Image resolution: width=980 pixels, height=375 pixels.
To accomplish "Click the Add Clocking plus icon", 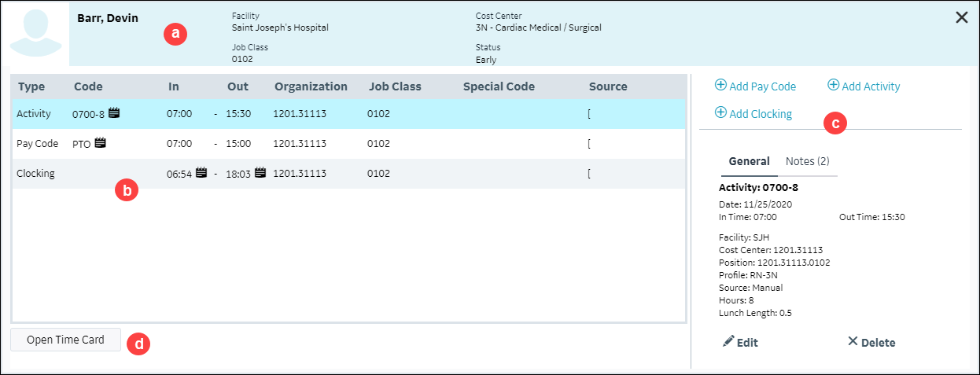I will tap(720, 112).
